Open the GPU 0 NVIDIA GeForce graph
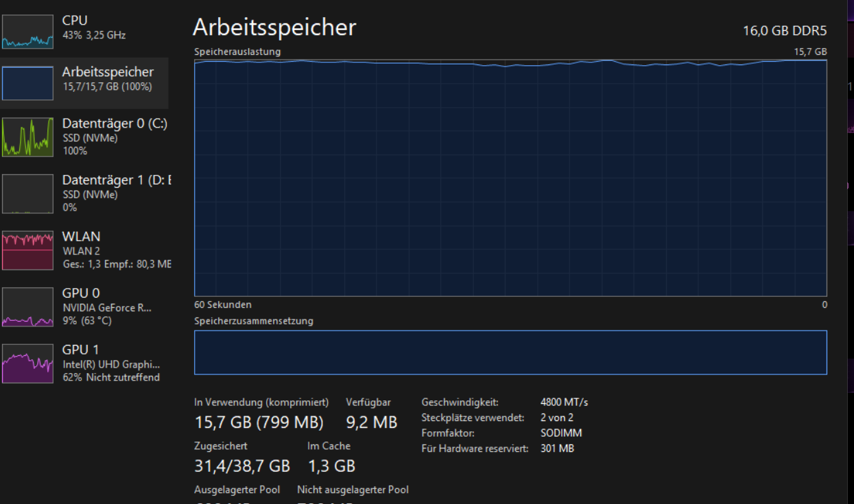854x504 pixels. 27,307
